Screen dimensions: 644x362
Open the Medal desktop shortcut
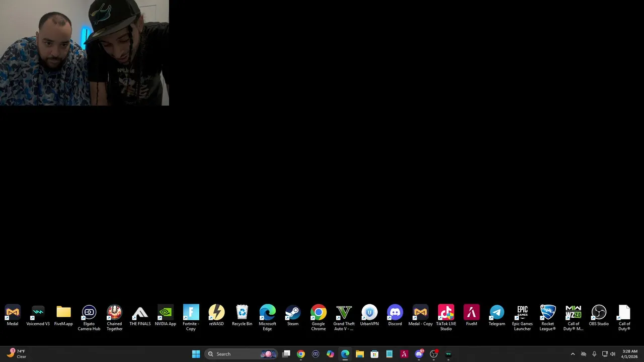point(13,316)
